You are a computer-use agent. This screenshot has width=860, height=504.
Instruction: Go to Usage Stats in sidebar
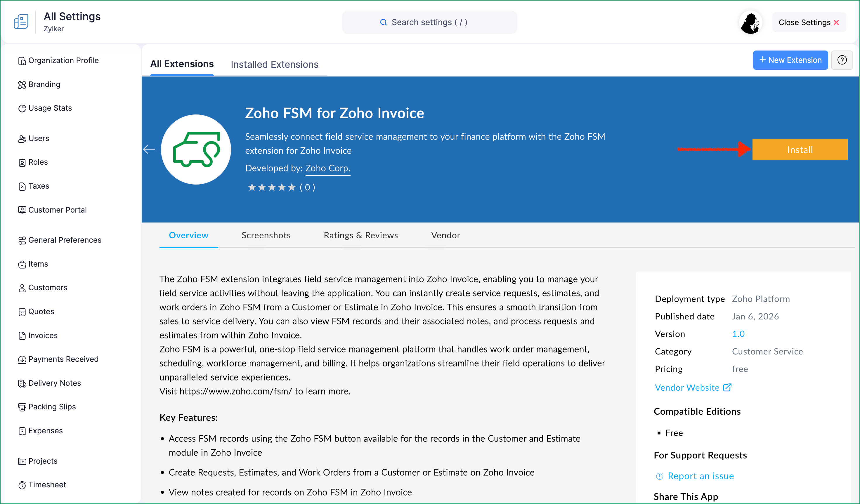(50, 108)
